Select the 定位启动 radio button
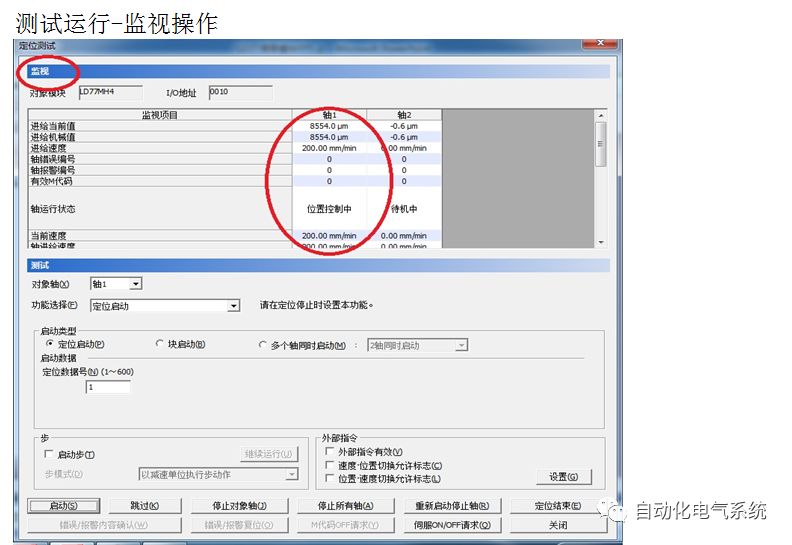The width and height of the screenshot is (792, 545). (x=51, y=344)
